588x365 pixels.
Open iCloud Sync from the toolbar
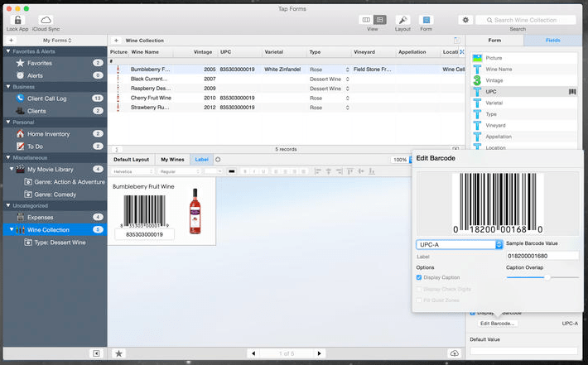click(46, 20)
